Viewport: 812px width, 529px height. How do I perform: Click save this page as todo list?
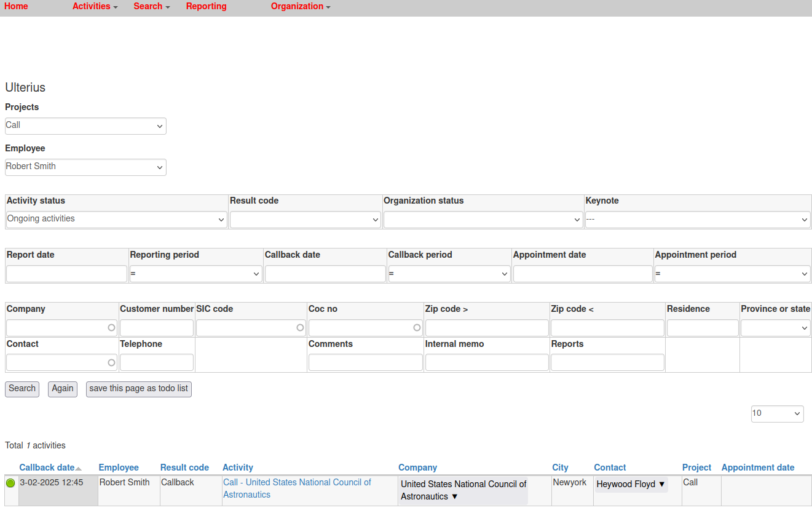(x=138, y=389)
